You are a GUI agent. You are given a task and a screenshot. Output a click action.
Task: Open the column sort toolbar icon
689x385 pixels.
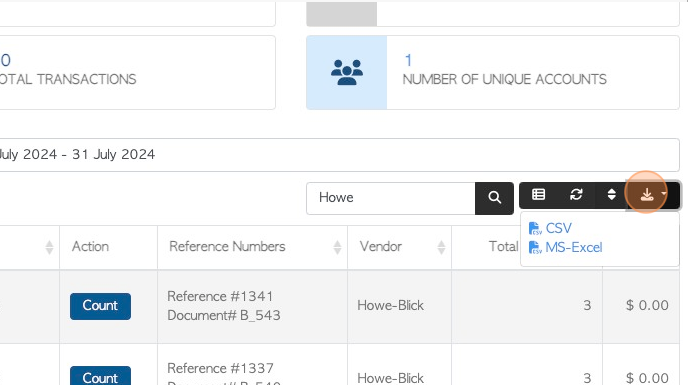click(x=611, y=195)
